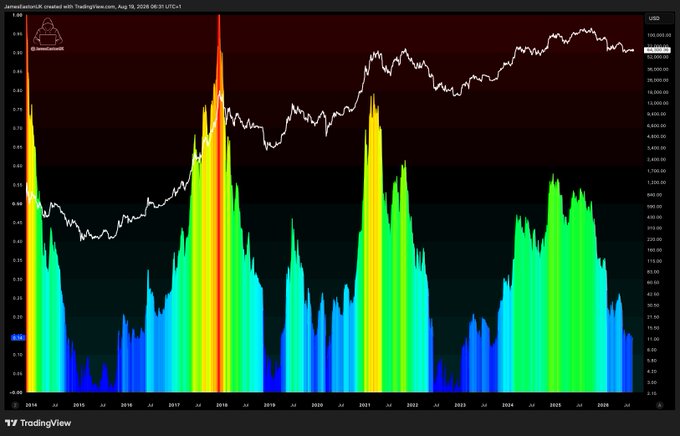The image size is (680, 436).
Task: Click the 0.20 value on left scale
Action: [x=17, y=317]
